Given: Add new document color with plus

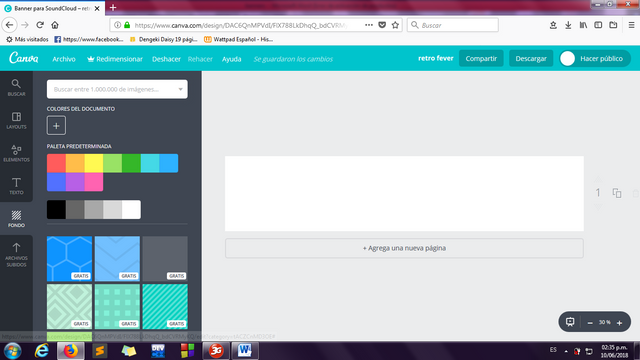Looking at the screenshot, I should 56,125.
